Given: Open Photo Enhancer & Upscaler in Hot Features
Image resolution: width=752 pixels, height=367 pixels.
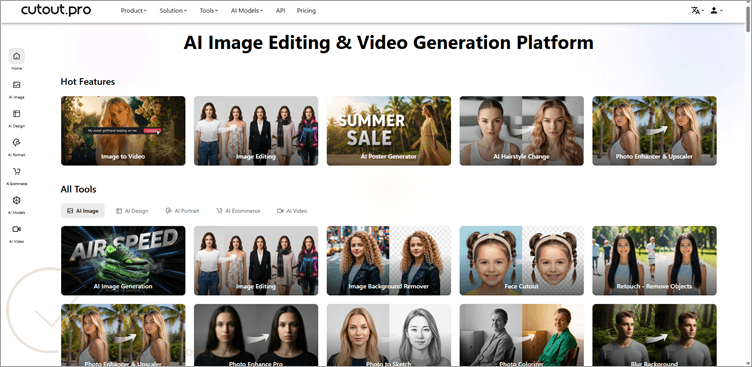Looking at the screenshot, I should 655,131.
